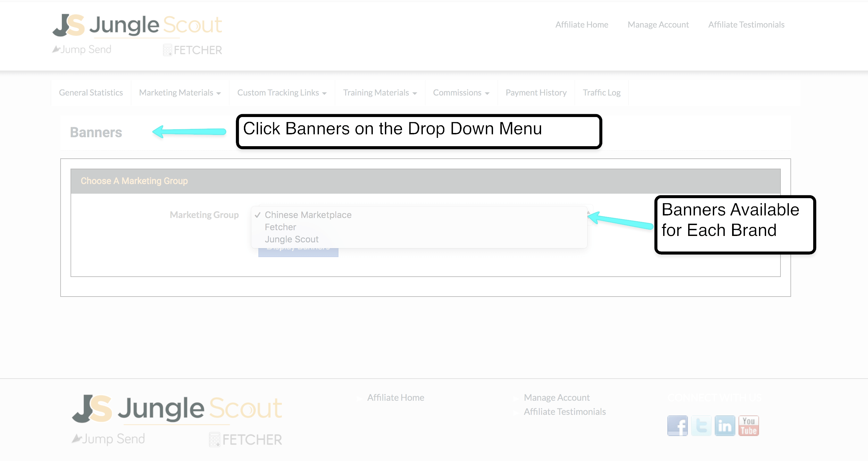Expand the Marketing Materials dropdown menu
The width and height of the screenshot is (868, 461).
point(180,93)
